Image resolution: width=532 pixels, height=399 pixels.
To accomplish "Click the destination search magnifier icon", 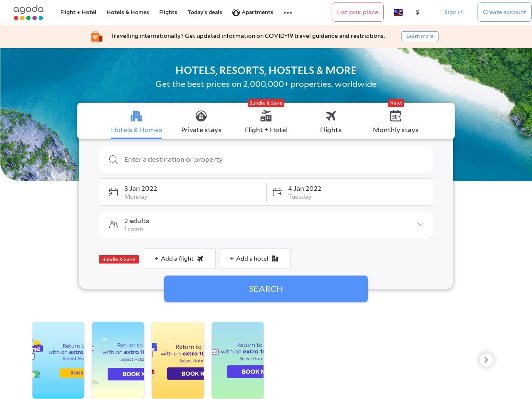I will (113, 160).
